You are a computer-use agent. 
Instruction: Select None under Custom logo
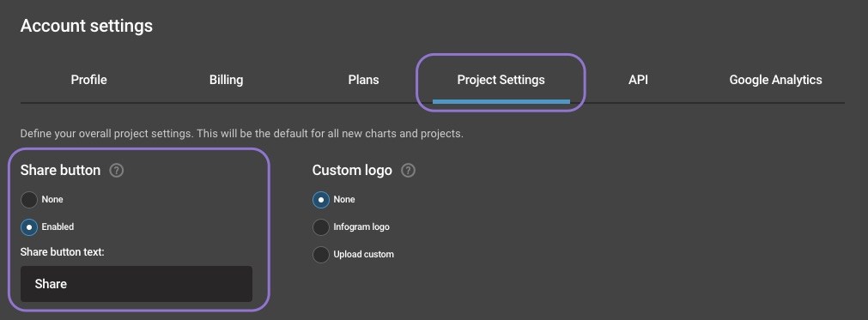pos(320,200)
